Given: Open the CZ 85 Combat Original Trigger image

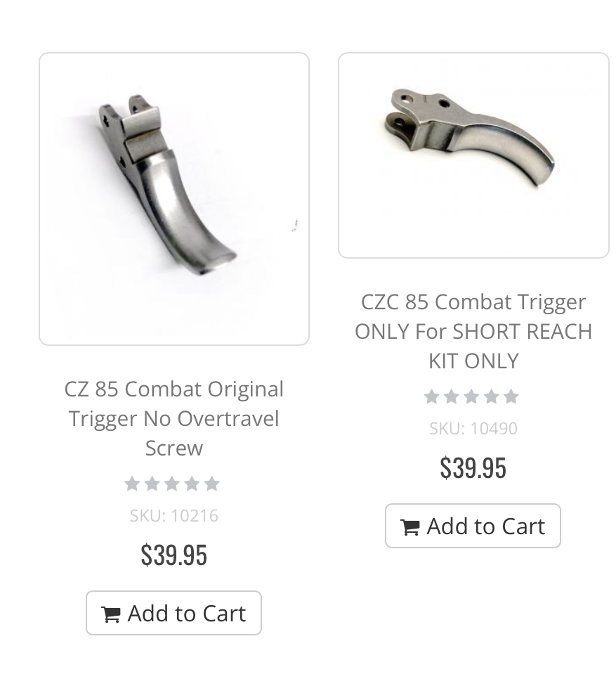Looking at the screenshot, I should click(174, 199).
